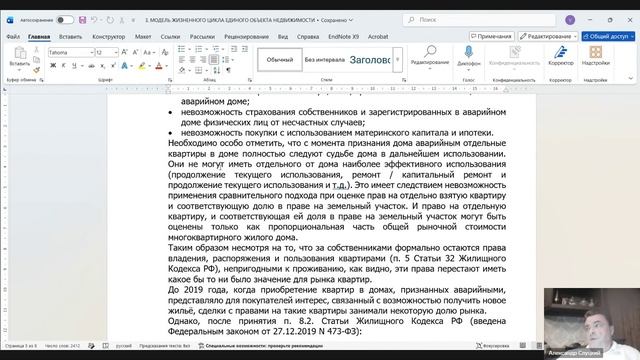Toggle justify alignment button
This screenshot has width=640, height=360.
[213, 60]
